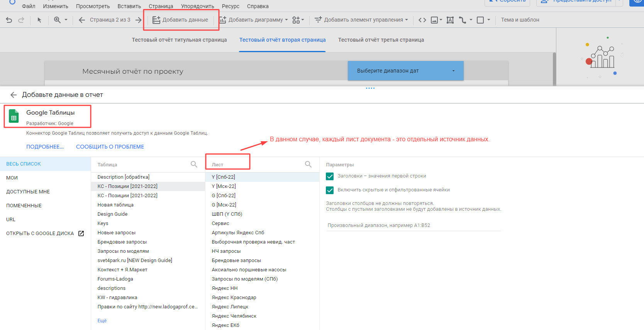Open the Ресурс menu
This screenshot has width=644, height=330.
pyautogui.click(x=230, y=6)
